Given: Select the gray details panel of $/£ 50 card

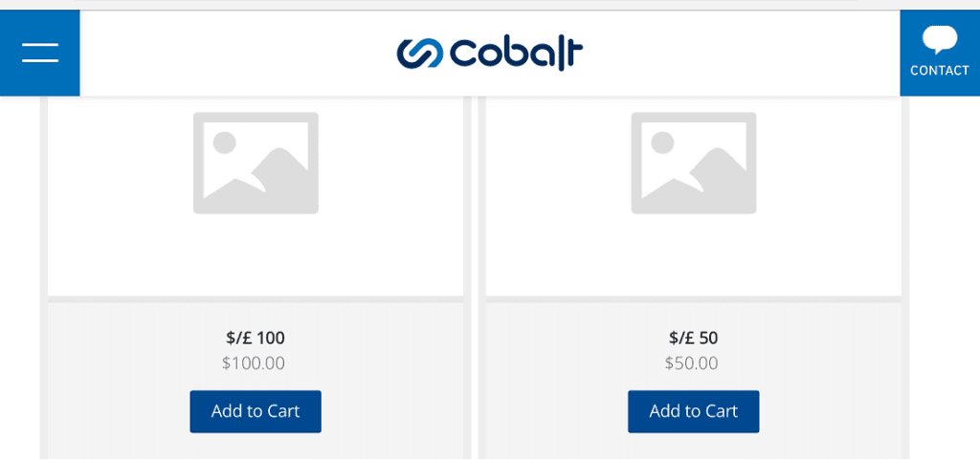Looking at the screenshot, I should (x=694, y=380).
